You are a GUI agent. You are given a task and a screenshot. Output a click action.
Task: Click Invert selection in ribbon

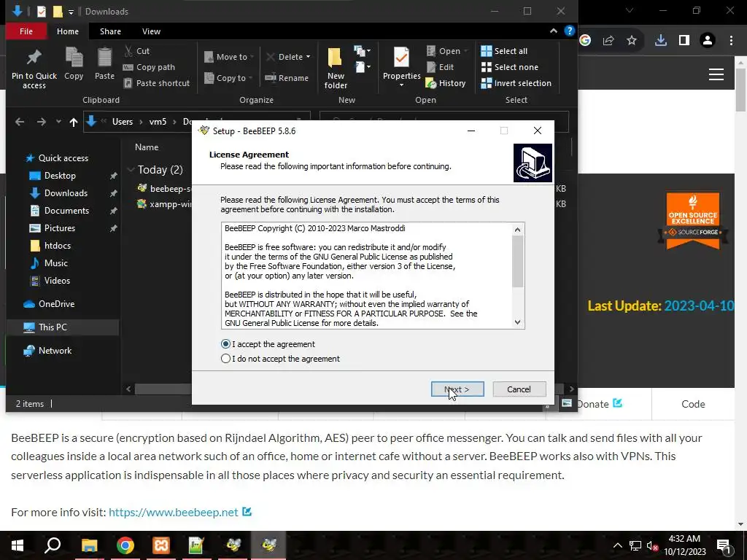516,83
